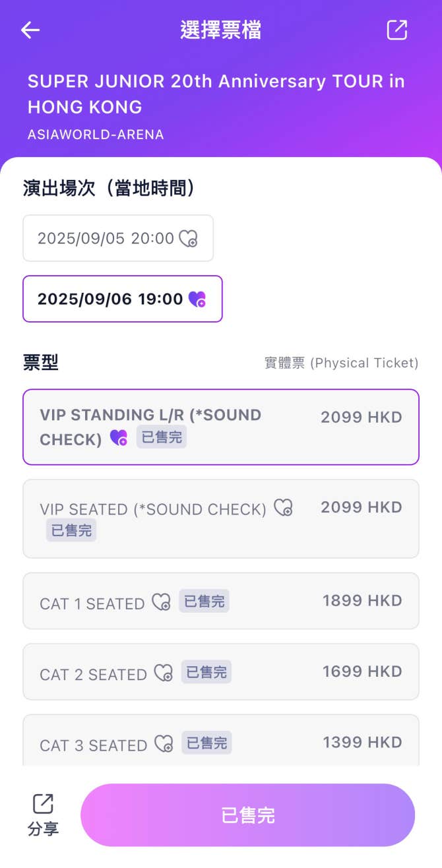Screen dimensions: 442x868
Task: Click the heart on VIP STANDING L/R row
Action: pyautogui.click(x=117, y=438)
